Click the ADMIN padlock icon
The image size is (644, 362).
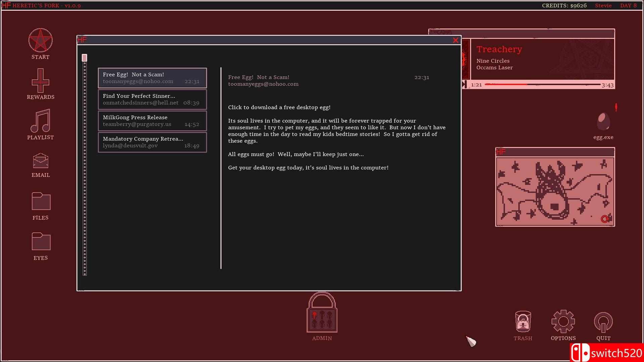322,313
